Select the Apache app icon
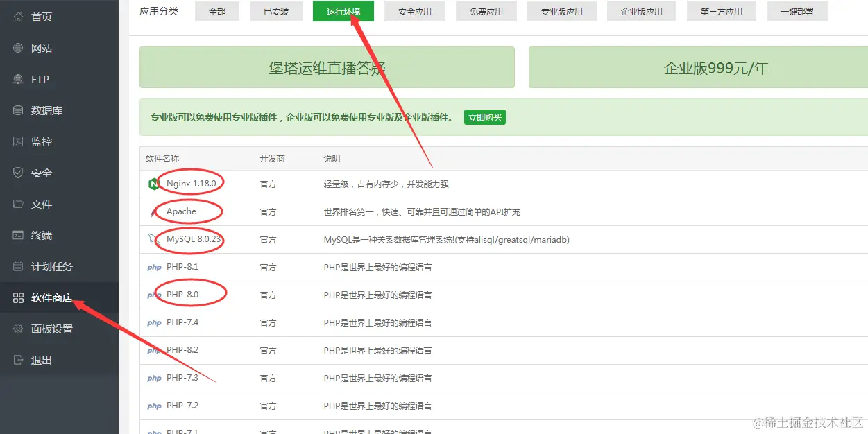 (x=154, y=211)
